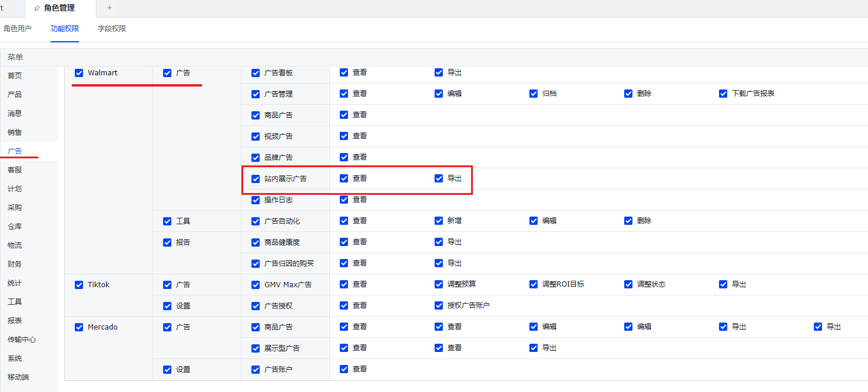Open a new tab with plus icon
Screen dimensions: 868x392
pos(110,8)
